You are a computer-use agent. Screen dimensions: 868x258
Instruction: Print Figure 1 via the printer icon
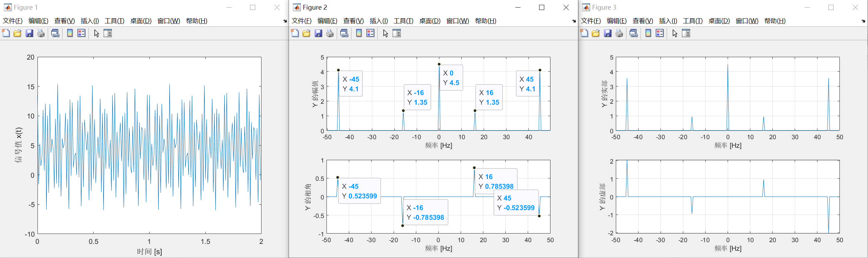[x=41, y=33]
